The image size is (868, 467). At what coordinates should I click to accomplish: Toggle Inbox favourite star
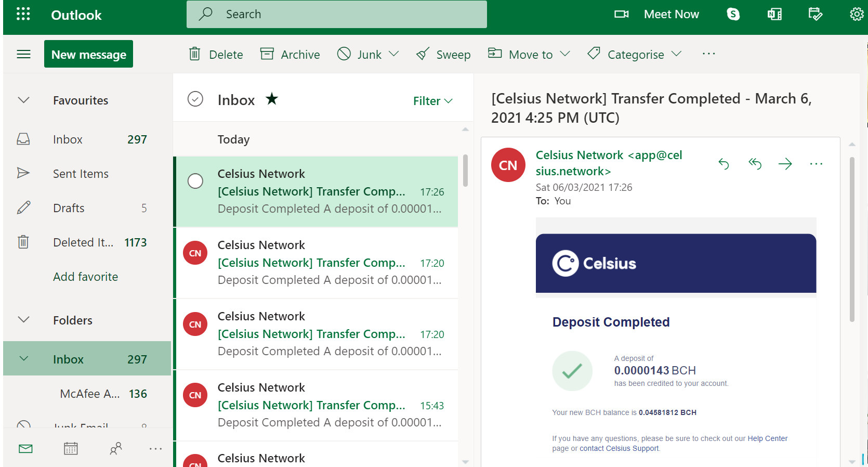click(x=272, y=98)
